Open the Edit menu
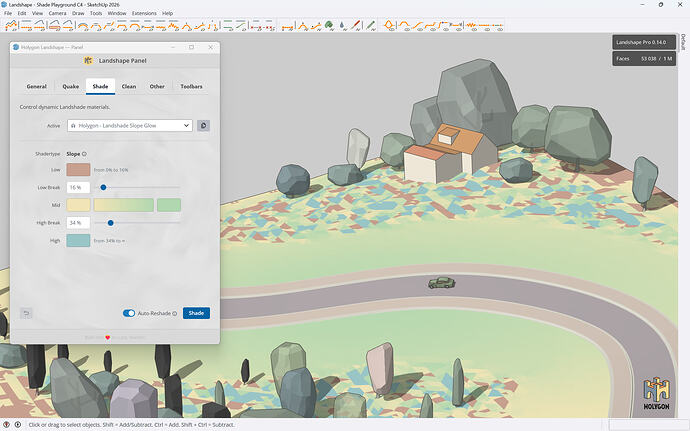Image resolution: width=690 pixels, height=431 pixels. [x=22, y=13]
